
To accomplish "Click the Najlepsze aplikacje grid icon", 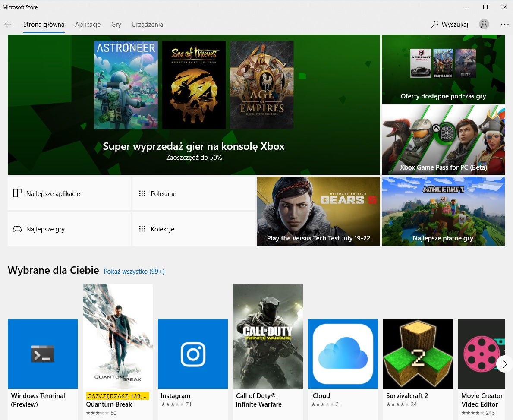I will click(x=17, y=193).
